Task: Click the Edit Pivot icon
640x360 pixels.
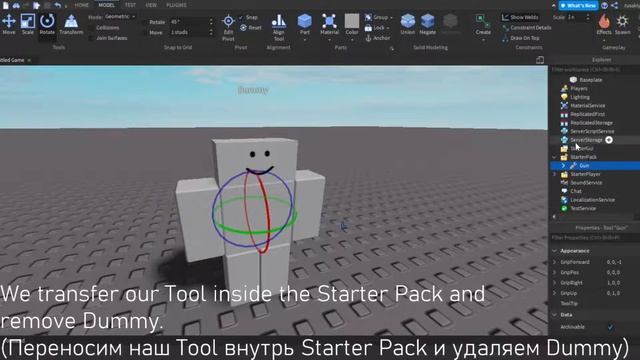Action: (x=228, y=21)
